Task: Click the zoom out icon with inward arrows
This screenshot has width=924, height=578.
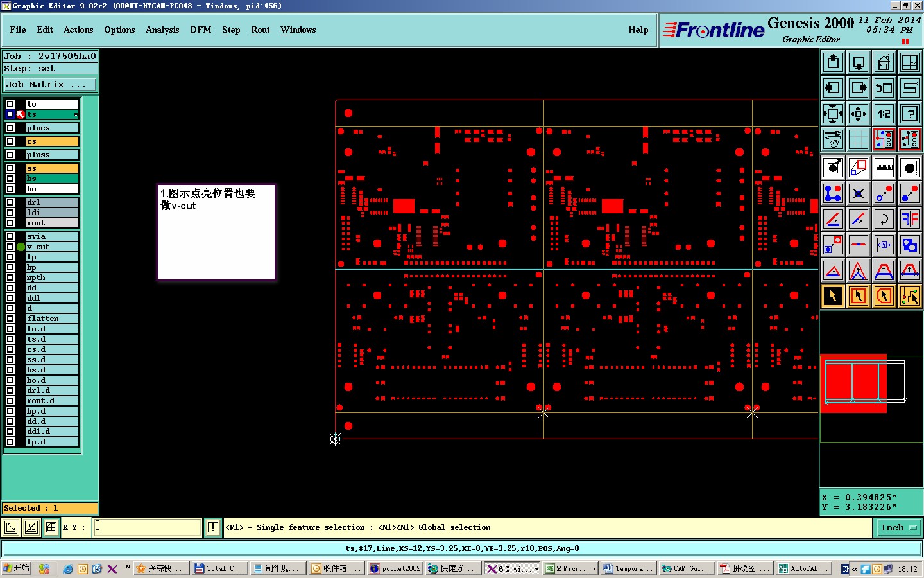Action: (x=859, y=114)
